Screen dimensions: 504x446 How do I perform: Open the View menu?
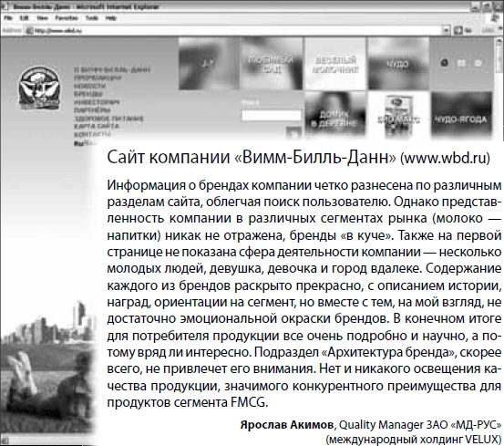[x=42, y=18]
